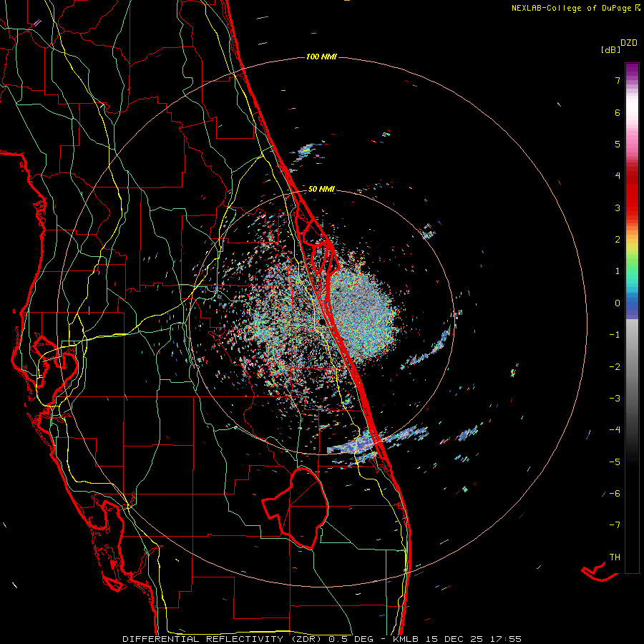
Task: Click the "7" value on the color scale
Action: 618,80
